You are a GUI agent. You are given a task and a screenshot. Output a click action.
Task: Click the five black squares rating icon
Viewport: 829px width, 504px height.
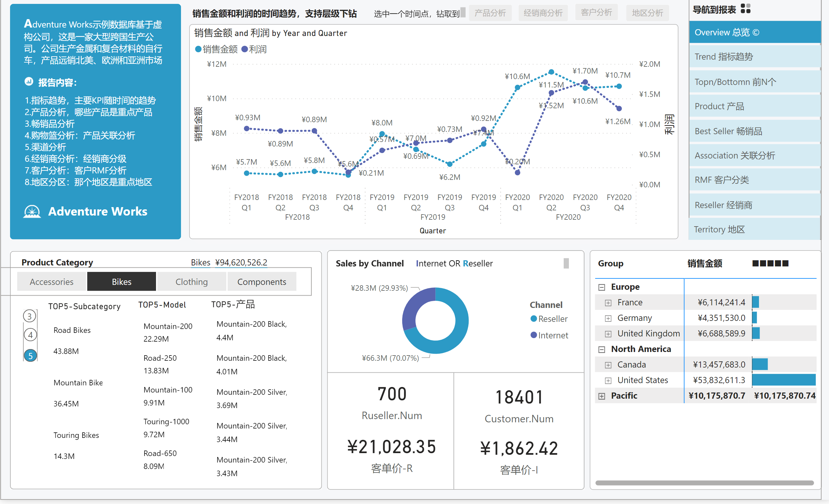click(x=770, y=263)
